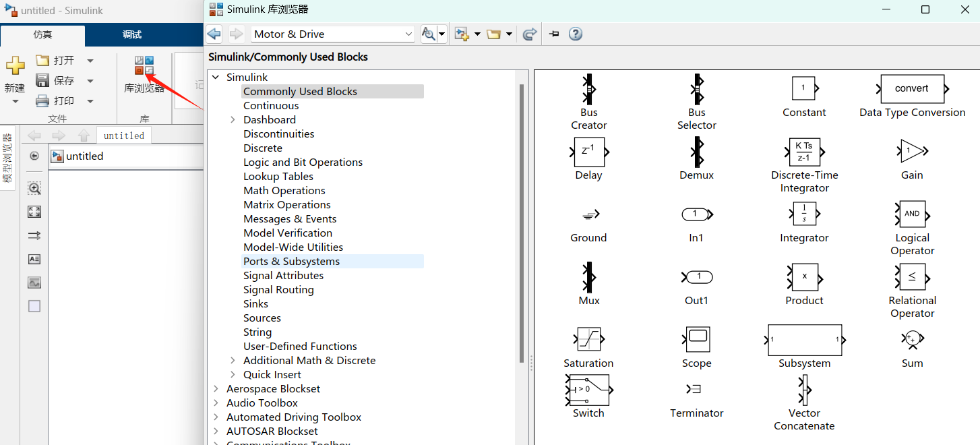Viewport: 980px width, 445px height.
Task: Pick the Saturation block
Action: [588, 339]
